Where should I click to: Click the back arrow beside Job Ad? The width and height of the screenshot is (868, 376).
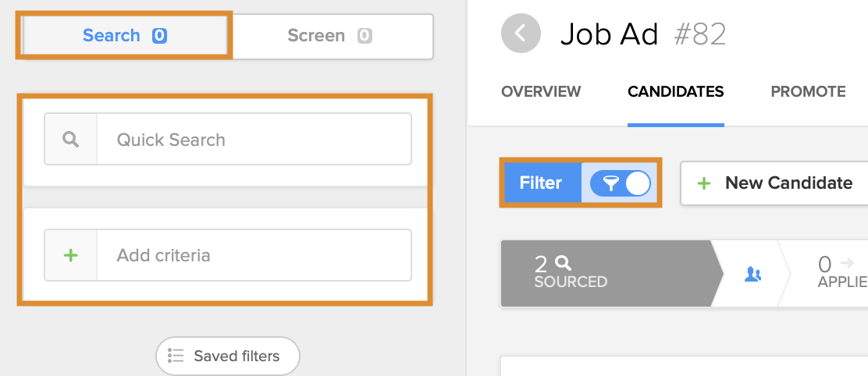521,34
